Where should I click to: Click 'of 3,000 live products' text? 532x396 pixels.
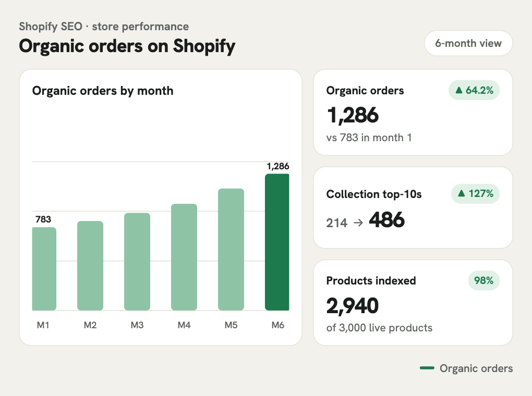pyautogui.click(x=379, y=328)
